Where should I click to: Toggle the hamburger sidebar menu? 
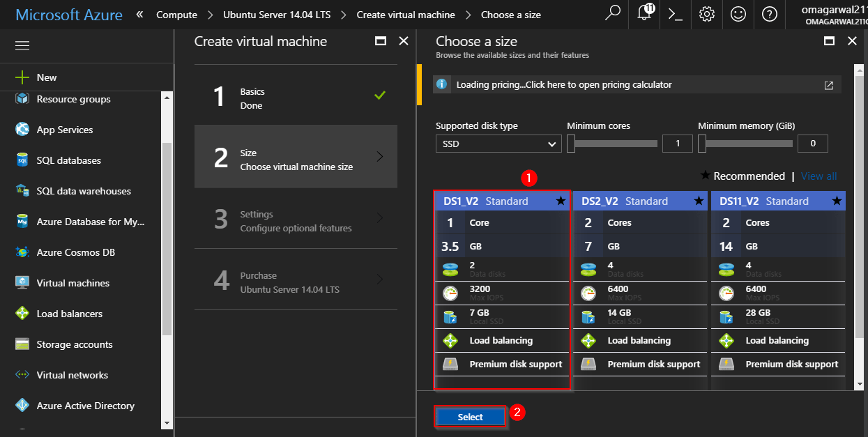(x=22, y=46)
